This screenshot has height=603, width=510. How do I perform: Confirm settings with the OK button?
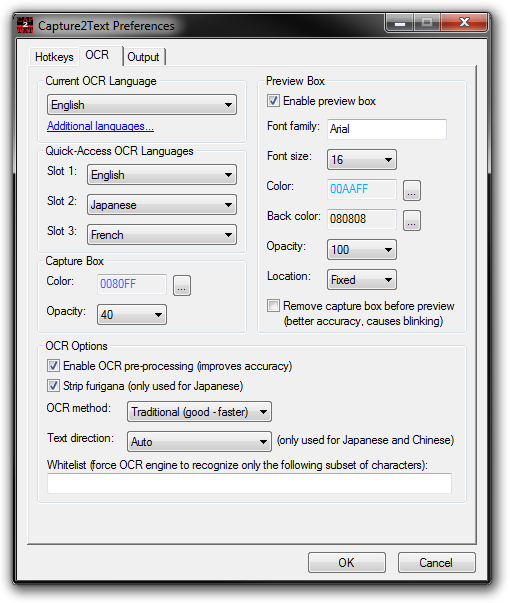coord(347,563)
